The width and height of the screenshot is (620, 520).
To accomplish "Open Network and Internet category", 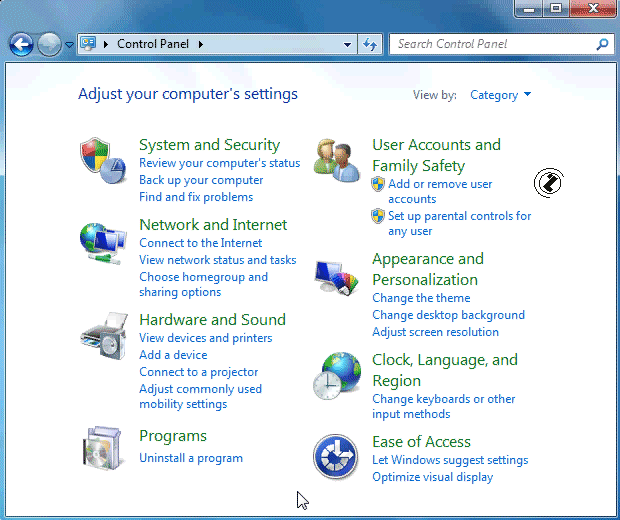I will 213,225.
